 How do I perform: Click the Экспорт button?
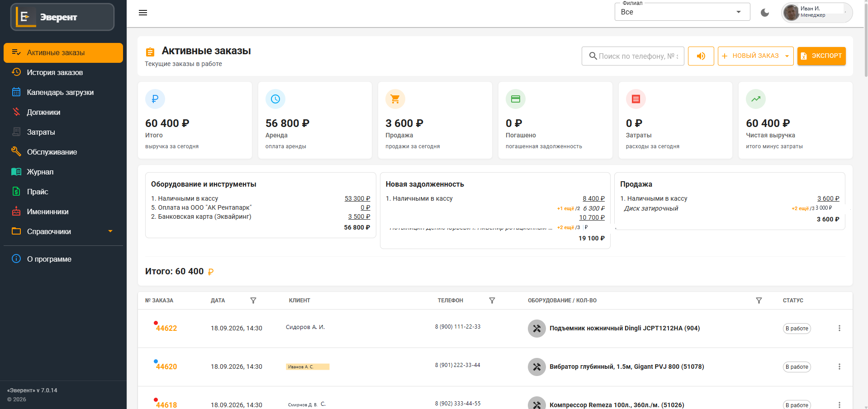[x=821, y=56]
